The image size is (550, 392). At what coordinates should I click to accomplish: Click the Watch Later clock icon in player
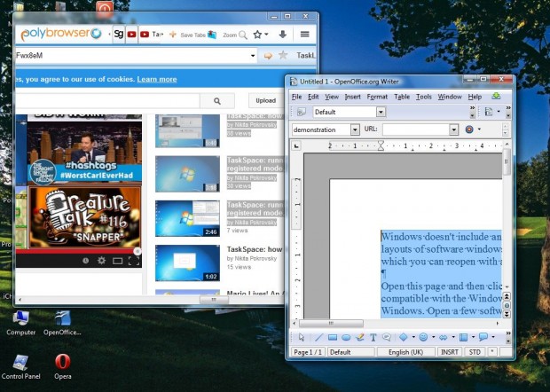point(85,261)
